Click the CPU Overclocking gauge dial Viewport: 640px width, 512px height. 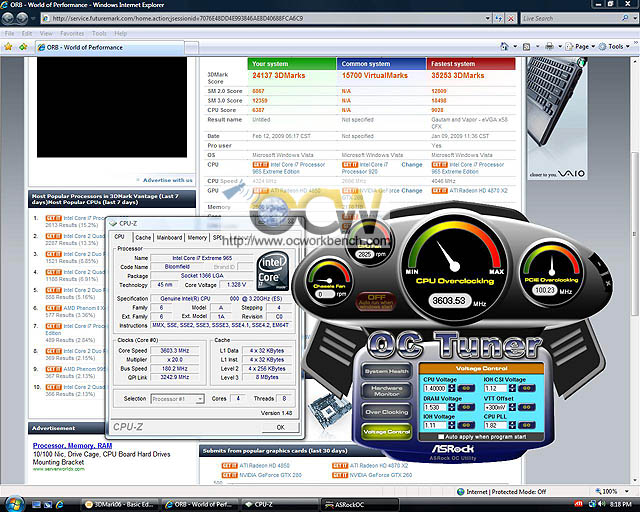click(x=455, y=267)
